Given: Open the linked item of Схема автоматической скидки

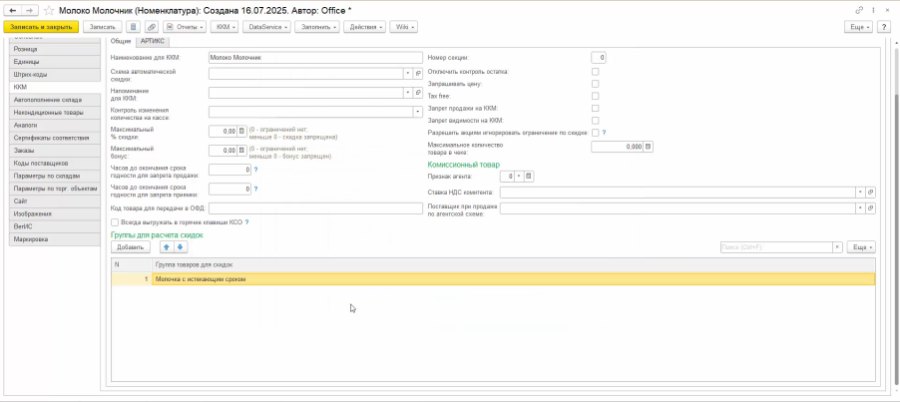Looking at the screenshot, I should (x=418, y=74).
